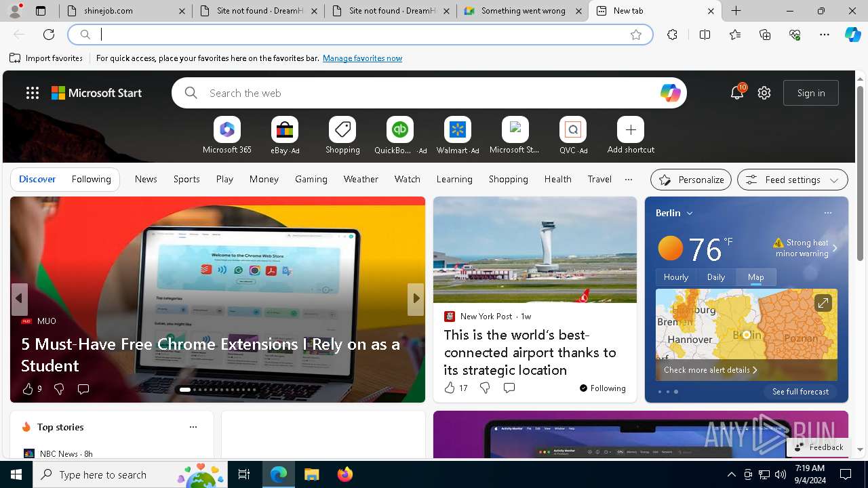
Task: Open the tab actions menu icon
Action: (x=41, y=11)
